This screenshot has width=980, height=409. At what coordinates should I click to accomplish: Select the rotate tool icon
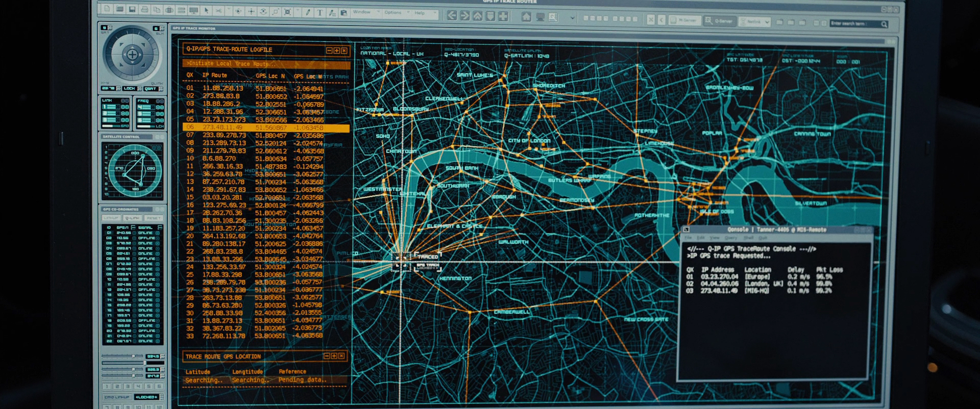click(263, 12)
